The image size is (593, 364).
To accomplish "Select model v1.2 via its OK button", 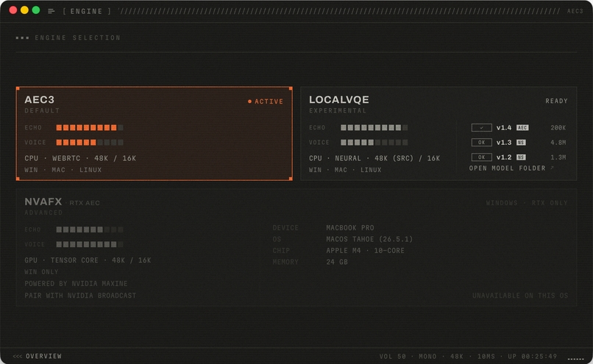I will pos(481,157).
